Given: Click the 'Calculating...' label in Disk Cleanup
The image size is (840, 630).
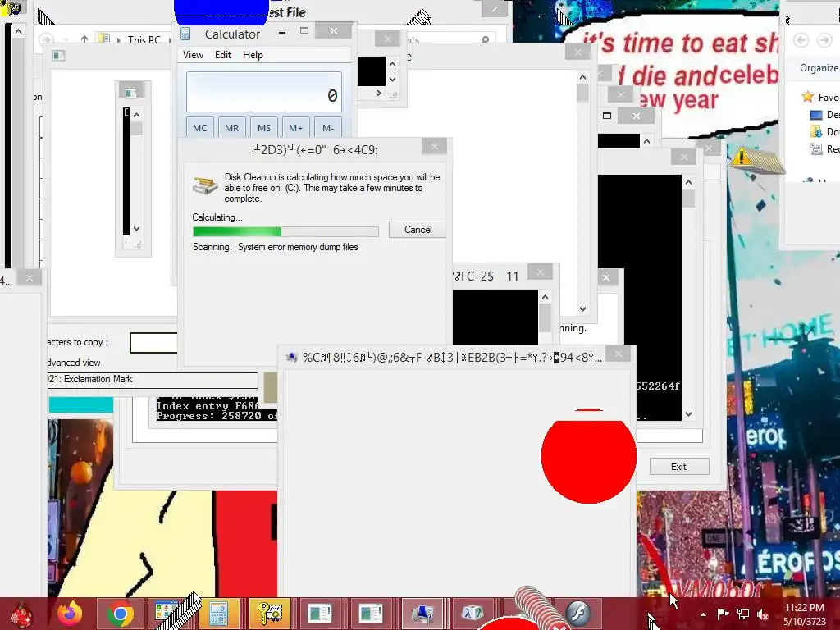Looking at the screenshot, I should [x=217, y=217].
